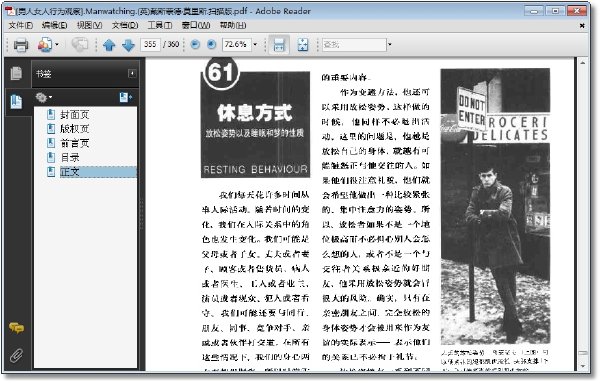
Task: Click the RESTING BEHAVIOUR heading text
Action: [x=256, y=169]
